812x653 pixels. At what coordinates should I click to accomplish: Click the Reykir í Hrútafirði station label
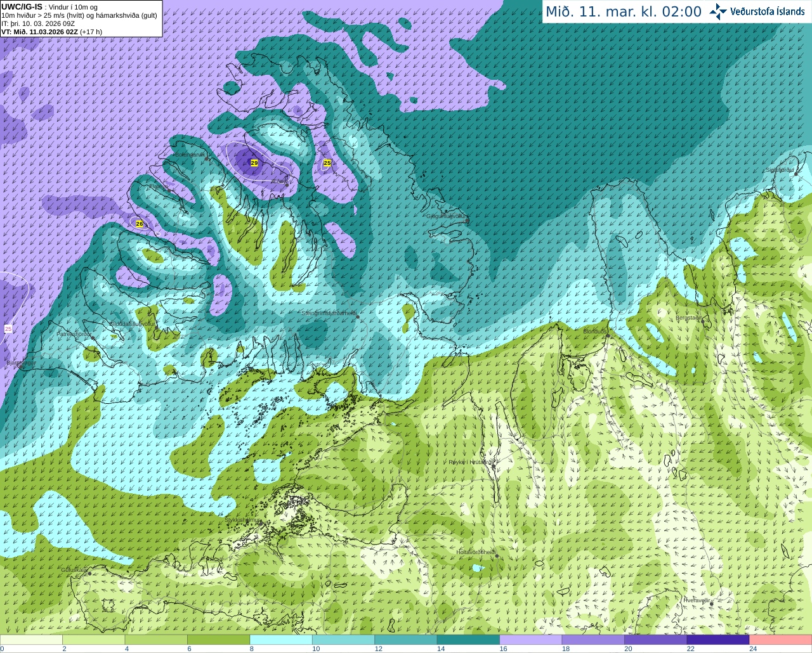click(x=471, y=462)
